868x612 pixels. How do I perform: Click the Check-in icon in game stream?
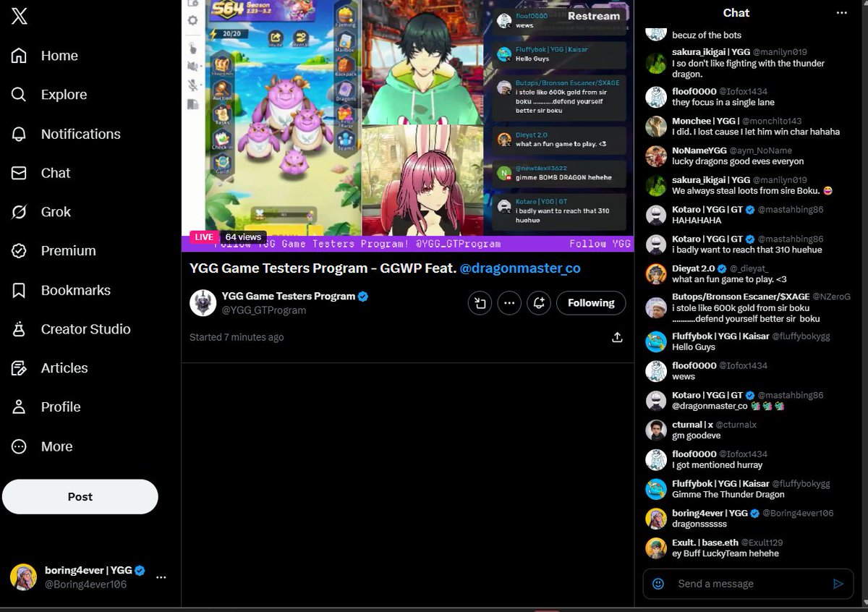tap(221, 138)
